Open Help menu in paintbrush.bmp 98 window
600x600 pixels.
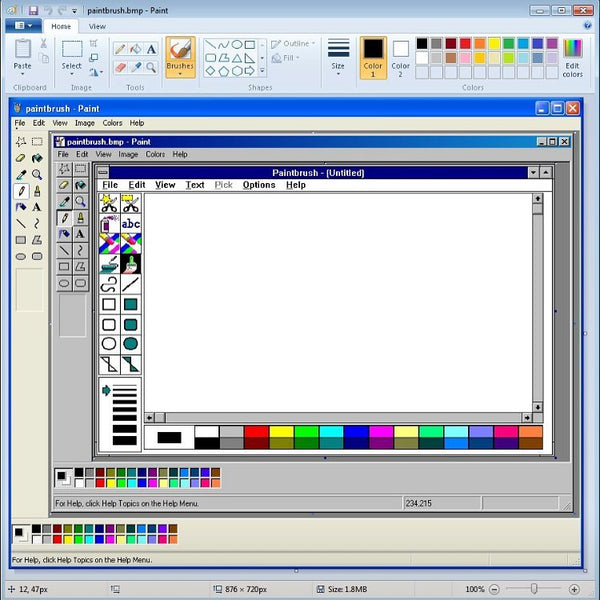[x=179, y=154]
